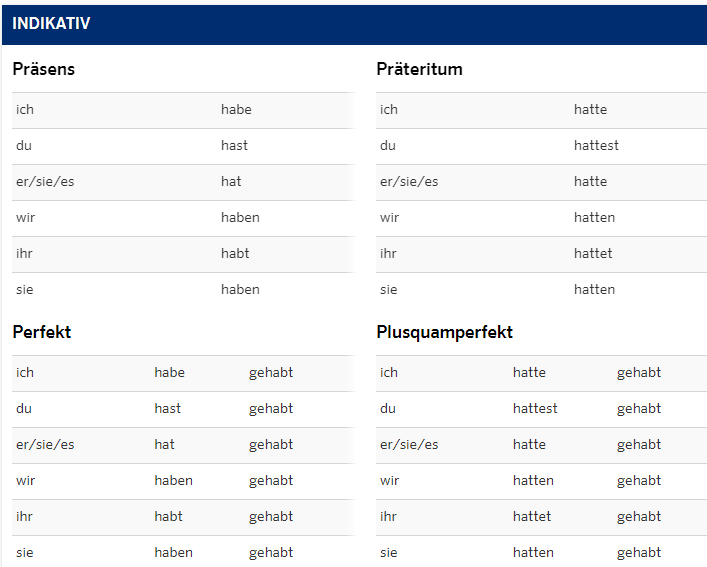Image resolution: width=707 pixels, height=567 pixels.
Task: Select the Präteritum heading
Action: point(419,69)
